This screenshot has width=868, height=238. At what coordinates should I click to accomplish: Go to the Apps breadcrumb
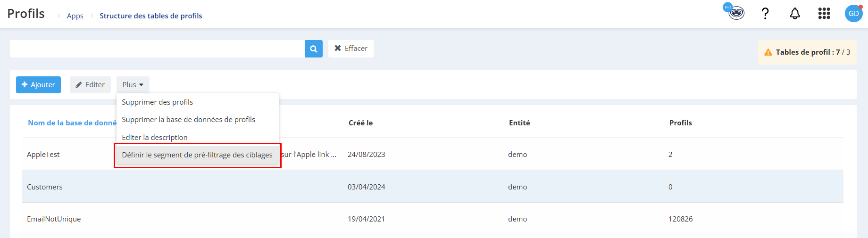[75, 16]
